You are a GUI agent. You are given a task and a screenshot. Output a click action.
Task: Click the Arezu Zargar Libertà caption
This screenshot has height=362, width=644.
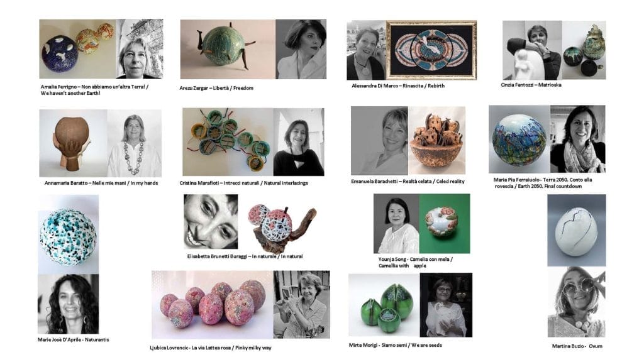click(x=216, y=88)
